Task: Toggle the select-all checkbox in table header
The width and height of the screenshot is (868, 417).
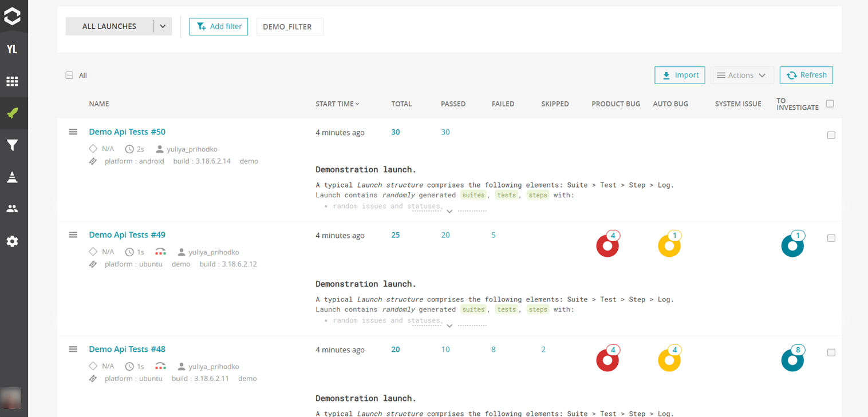Action: (830, 104)
